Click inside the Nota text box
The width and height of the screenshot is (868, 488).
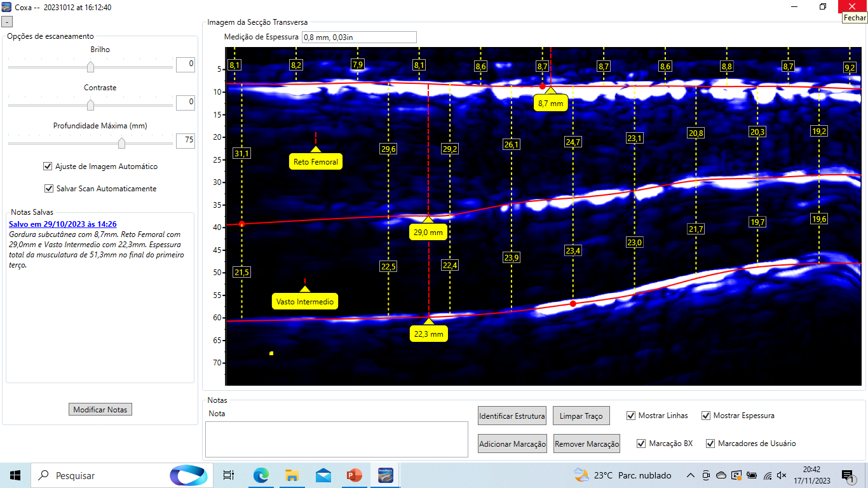click(337, 438)
